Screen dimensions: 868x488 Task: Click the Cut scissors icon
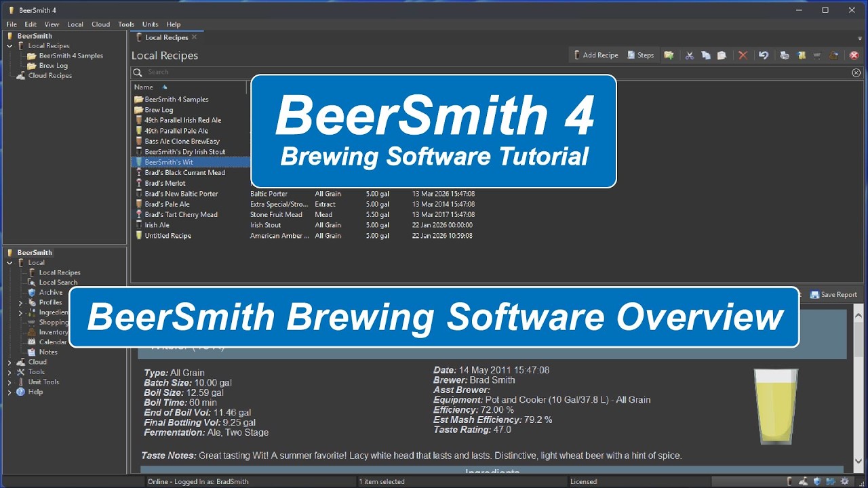(690, 55)
